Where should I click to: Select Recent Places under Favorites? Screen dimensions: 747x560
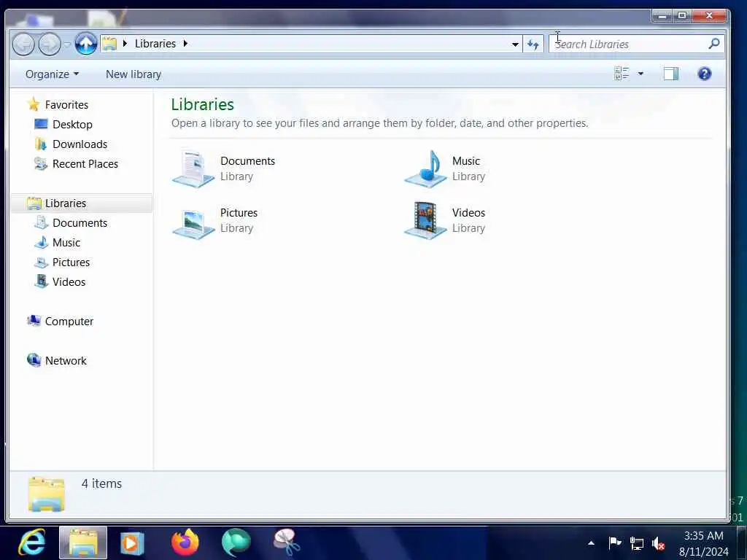point(85,164)
